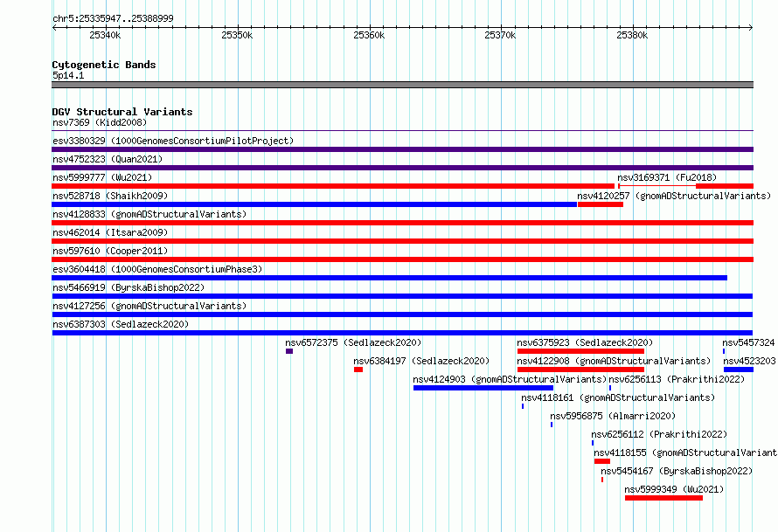Select the nsv5999349 red variant bar

click(x=663, y=498)
